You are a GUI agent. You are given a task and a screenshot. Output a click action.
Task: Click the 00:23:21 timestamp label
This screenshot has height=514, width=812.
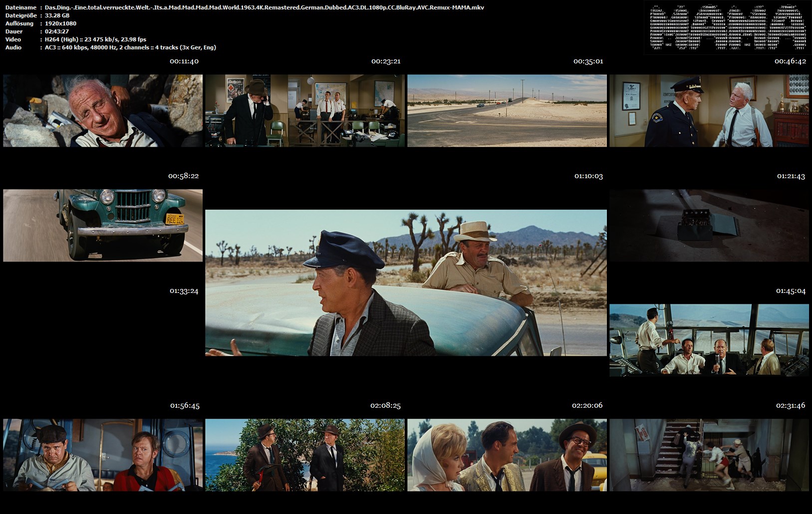386,61
